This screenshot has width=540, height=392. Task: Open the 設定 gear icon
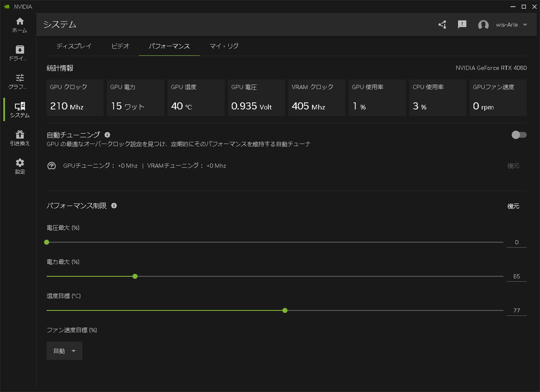click(19, 166)
